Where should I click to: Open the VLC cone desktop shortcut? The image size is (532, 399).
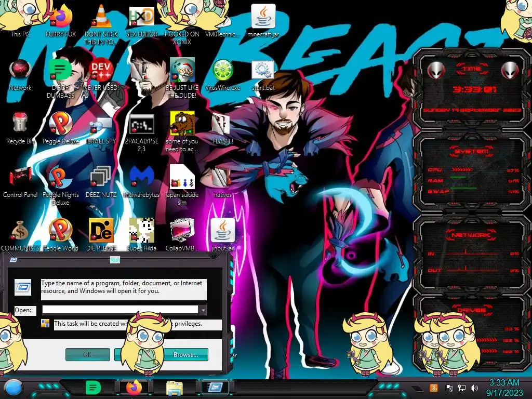(x=101, y=24)
